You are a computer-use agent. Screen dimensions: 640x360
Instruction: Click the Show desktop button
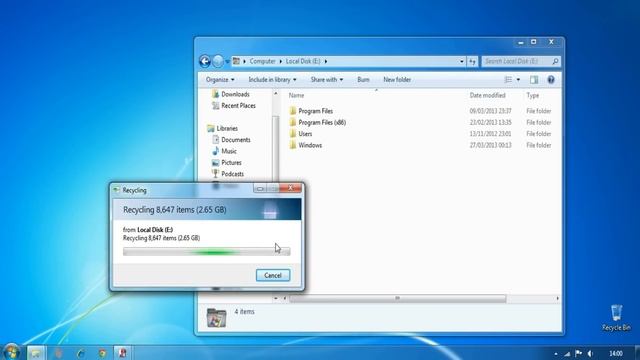click(637, 353)
